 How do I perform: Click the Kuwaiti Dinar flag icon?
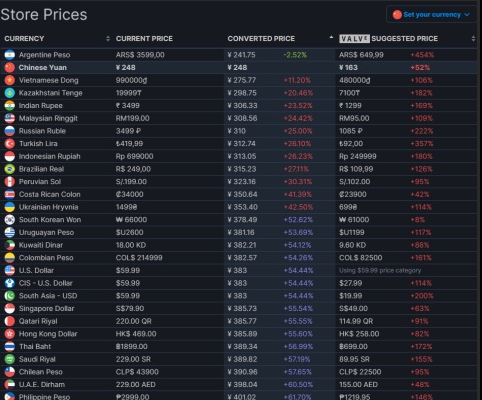(10, 245)
